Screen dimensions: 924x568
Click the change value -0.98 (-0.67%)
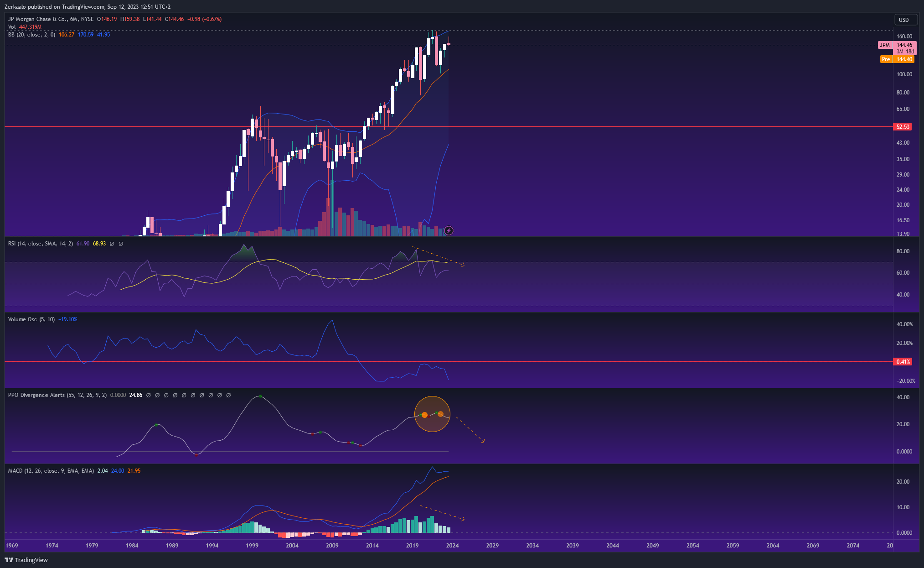click(x=205, y=19)
